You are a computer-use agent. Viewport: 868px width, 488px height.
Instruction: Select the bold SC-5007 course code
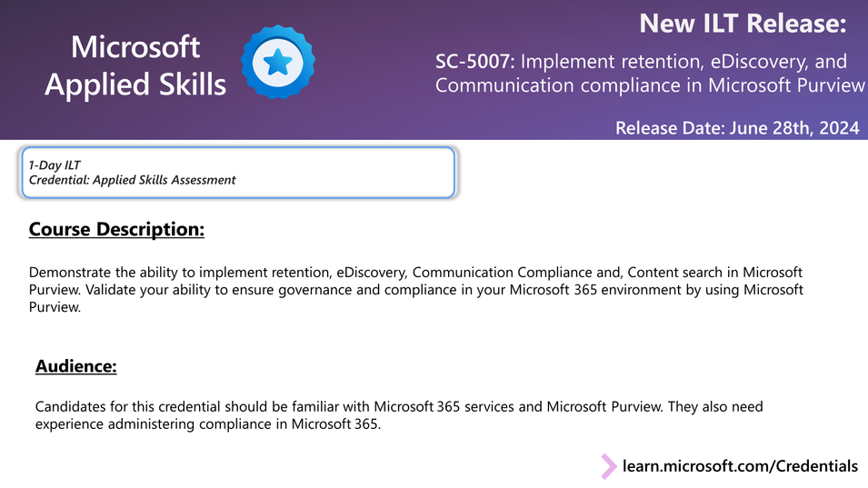point(475,62)
